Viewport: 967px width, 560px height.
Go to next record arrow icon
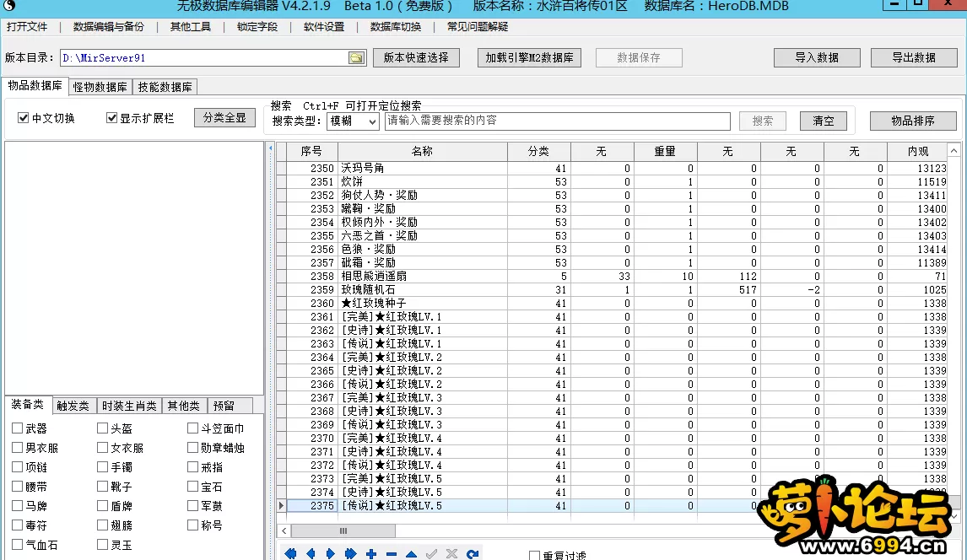click(x=331, y=554)
